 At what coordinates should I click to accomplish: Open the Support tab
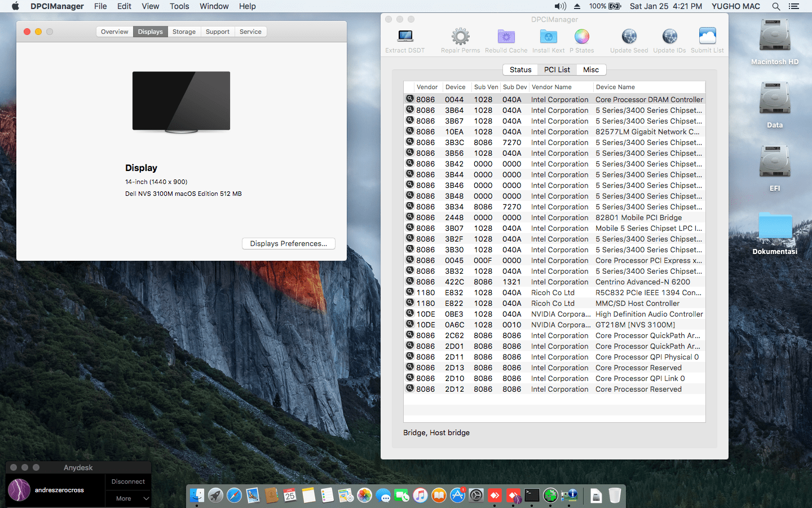tap(217, 32)
